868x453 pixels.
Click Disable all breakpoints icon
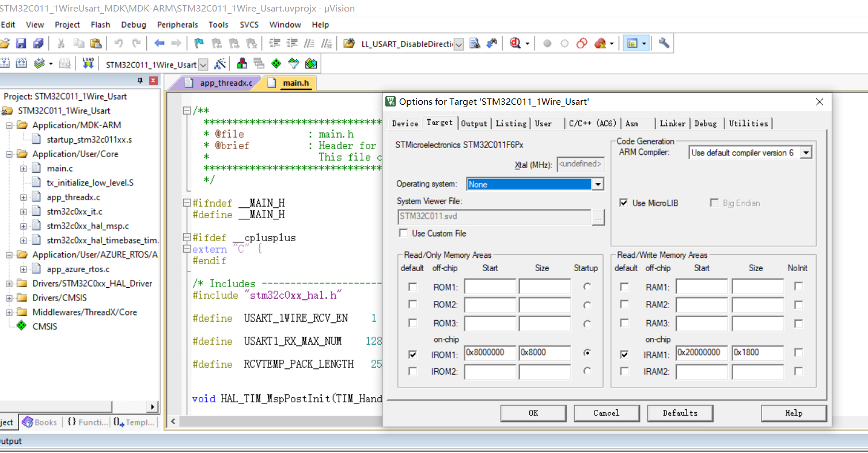pos(582,43)
